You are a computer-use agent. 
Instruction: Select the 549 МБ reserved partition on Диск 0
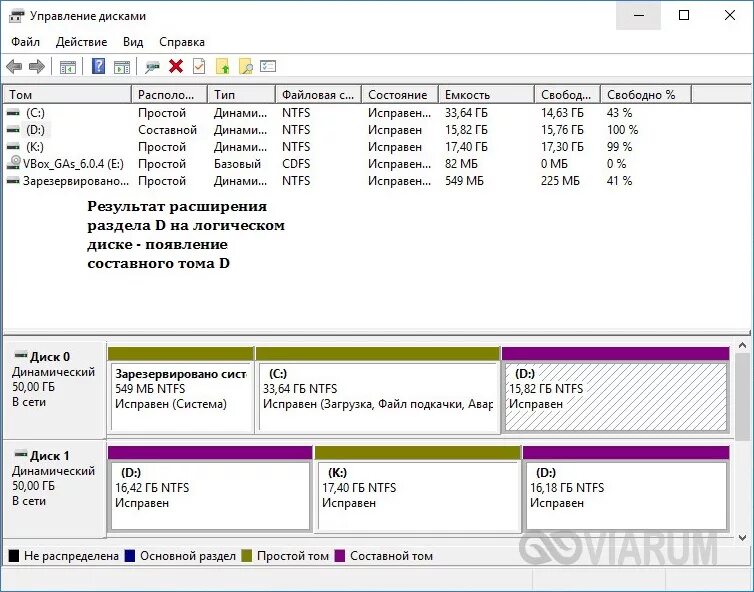[181, 390]
